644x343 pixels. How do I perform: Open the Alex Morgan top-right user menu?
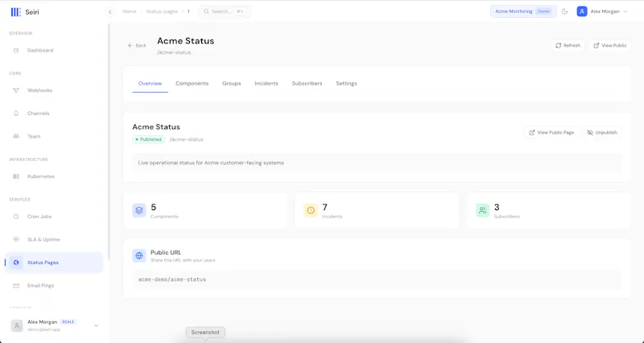click(x=602, y=11)
